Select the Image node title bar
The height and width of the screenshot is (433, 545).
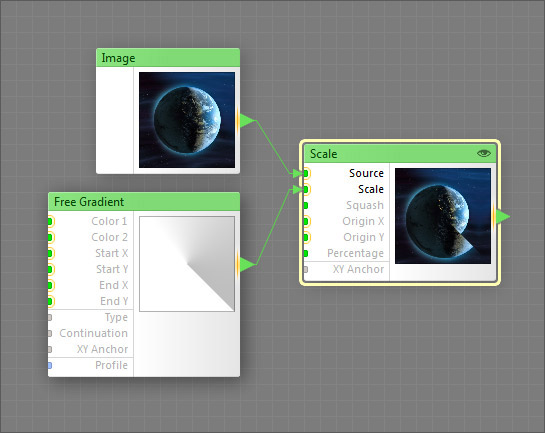coord(168,58)
